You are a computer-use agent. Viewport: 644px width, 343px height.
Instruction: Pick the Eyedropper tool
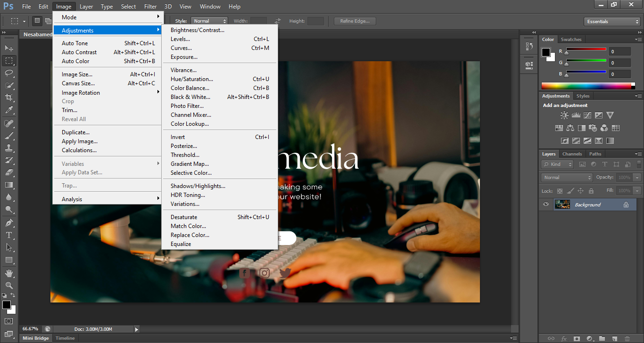click(x=9, y=110)
